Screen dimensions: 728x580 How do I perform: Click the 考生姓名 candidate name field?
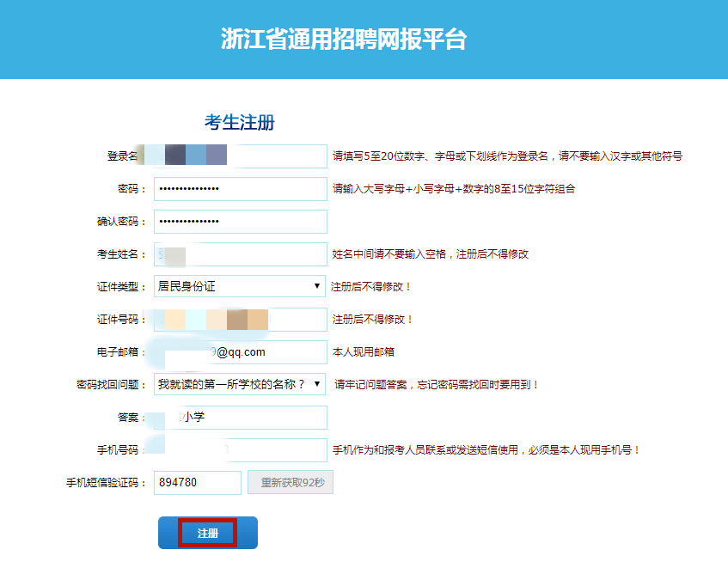240,253
